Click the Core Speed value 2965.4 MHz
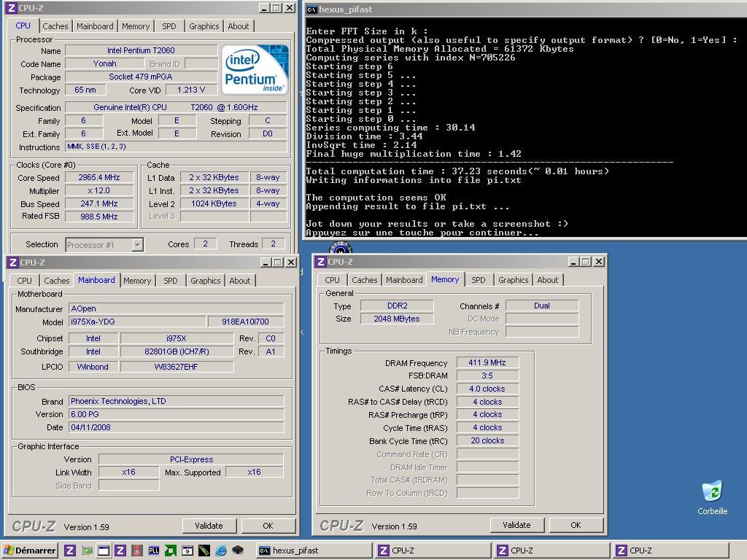747x560 pixels. click(x=99, y=177)
